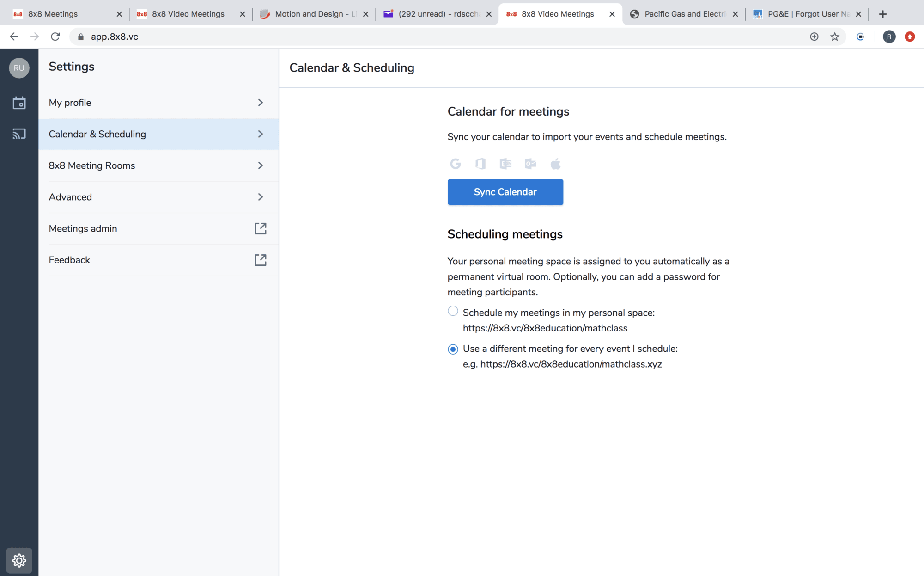This screenshot has height=576, width=924.
Task: Expand the Advanced settings chevron
Action: [260, 197]
